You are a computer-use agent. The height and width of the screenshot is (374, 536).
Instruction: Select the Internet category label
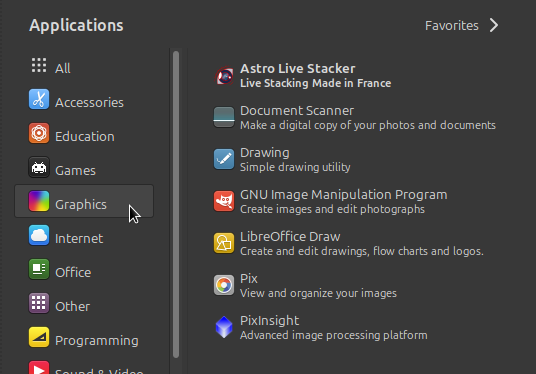tap(79, 239)
